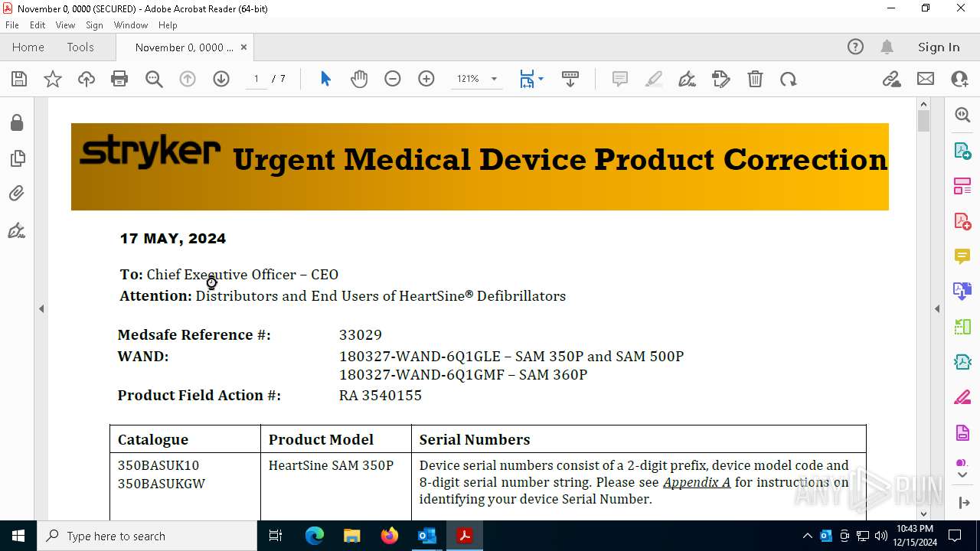Add a sticky note comment

pyautogui.click(x=620, y=79)
